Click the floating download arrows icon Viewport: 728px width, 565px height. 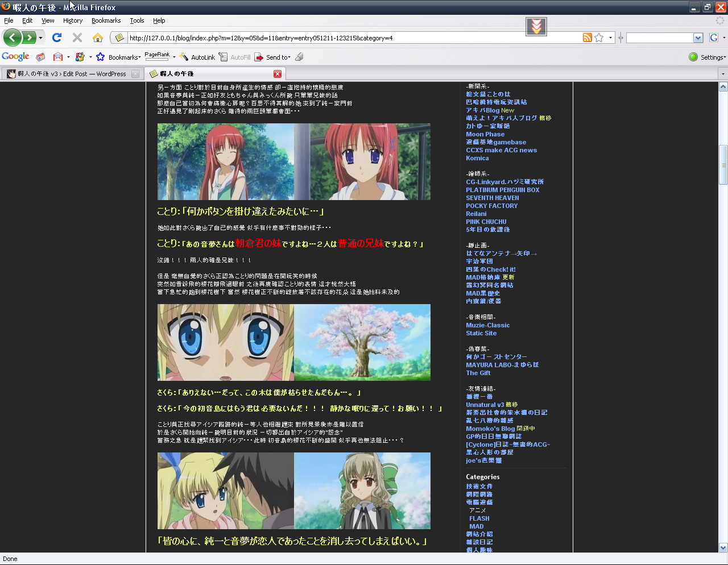[x=536, y=26]
